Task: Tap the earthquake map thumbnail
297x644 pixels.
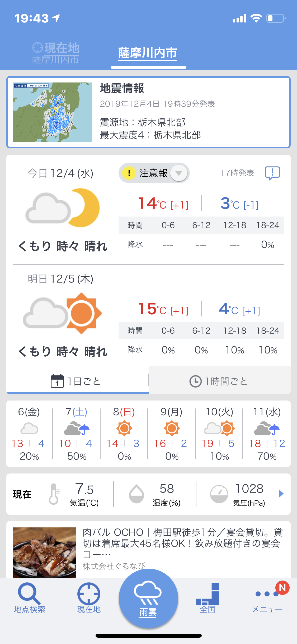Action: pyautogui.click(x=52, y=112)
